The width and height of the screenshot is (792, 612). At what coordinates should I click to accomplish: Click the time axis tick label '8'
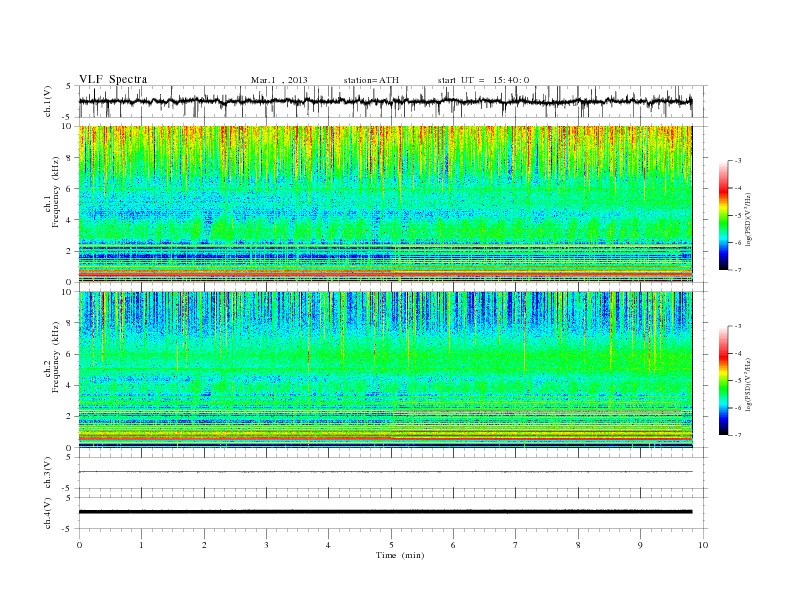pyautogui.click(x=578, y=545)
